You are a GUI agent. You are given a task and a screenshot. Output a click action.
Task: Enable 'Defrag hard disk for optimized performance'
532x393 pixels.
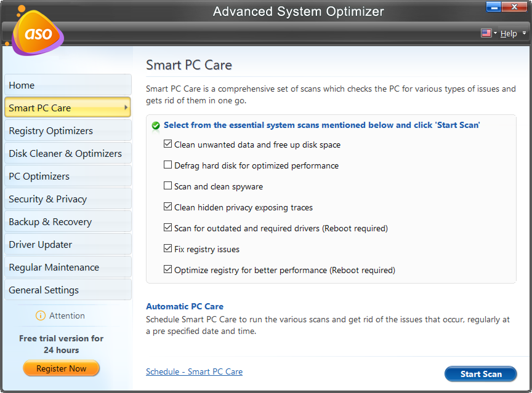tap(168, 165)
